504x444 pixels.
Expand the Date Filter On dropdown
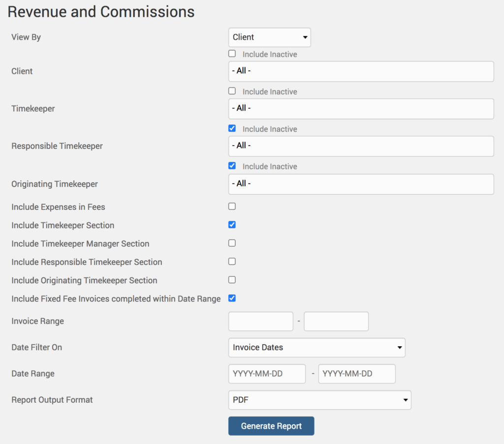pyautogui.click(x=316, y=348)
